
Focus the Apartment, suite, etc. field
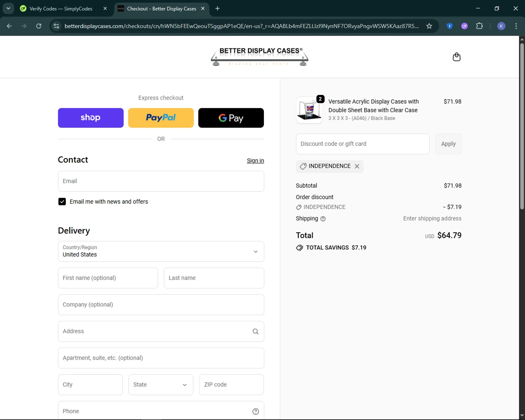(161, 358)
